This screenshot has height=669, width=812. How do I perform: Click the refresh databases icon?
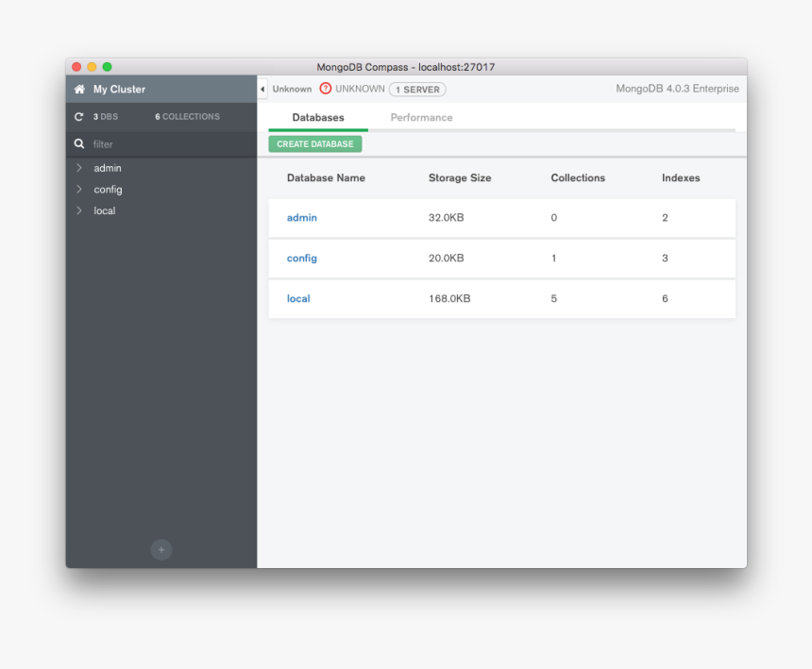point(79,117)
